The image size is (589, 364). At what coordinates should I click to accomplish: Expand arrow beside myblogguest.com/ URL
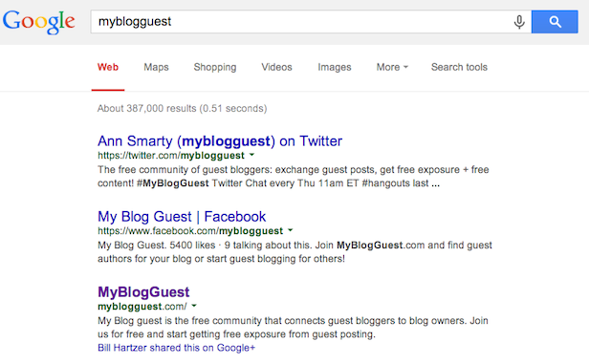(194, 306)
